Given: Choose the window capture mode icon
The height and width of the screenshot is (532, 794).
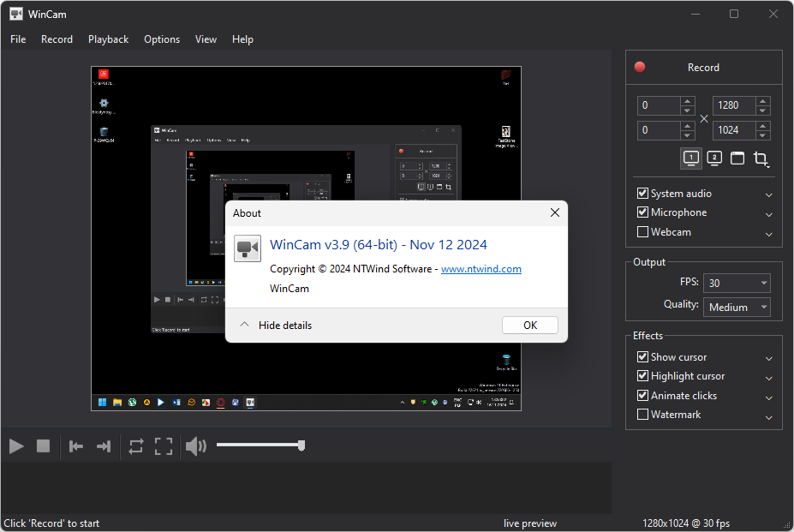Looking at the screenshot, I should click(737, 158).
